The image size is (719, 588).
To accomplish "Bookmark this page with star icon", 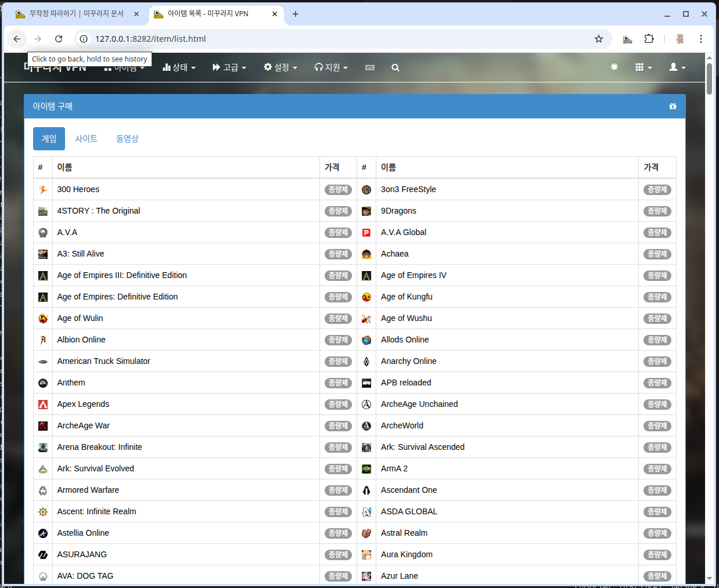I will (599, 39).
